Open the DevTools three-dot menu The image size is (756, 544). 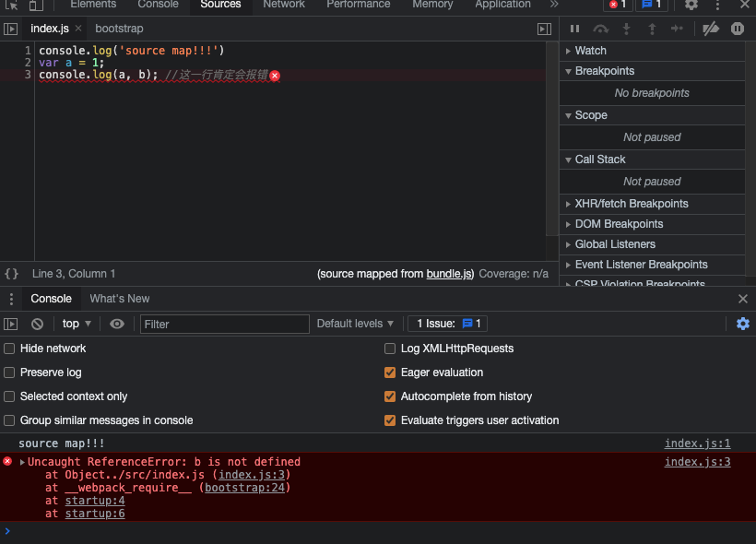(717, 5)
